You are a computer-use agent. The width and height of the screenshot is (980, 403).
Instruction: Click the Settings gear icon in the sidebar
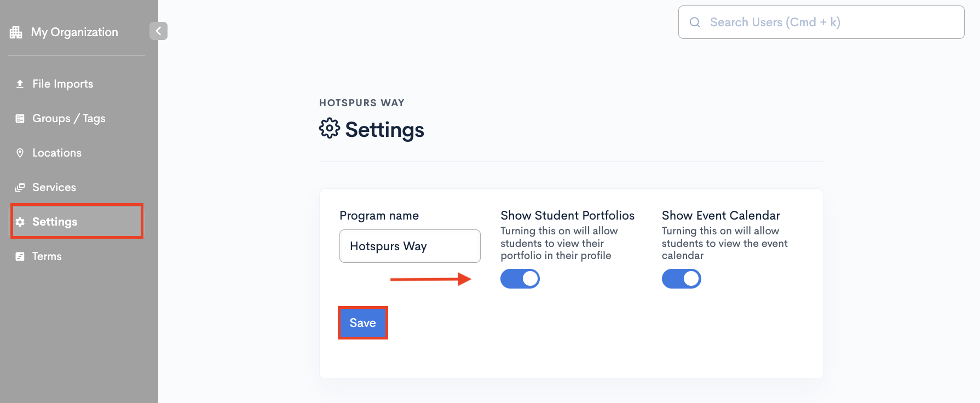click(x=20, y=222)
